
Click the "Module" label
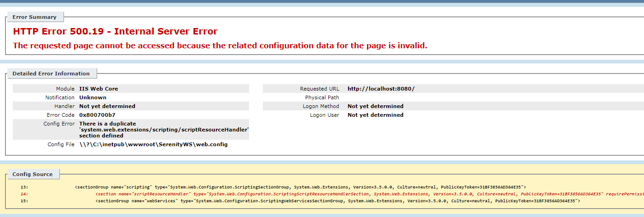(65, 89)
